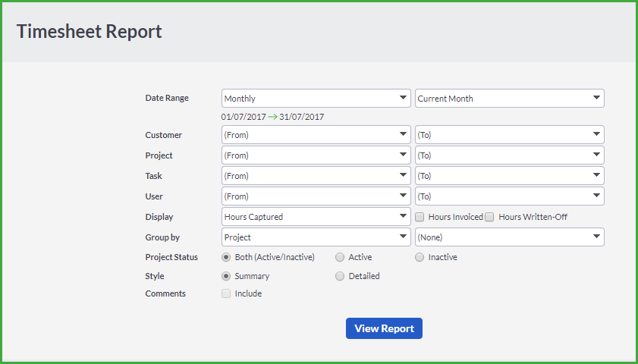
Task: Enable the Hours Invoiced checkbox
Action: click(420, 217)
